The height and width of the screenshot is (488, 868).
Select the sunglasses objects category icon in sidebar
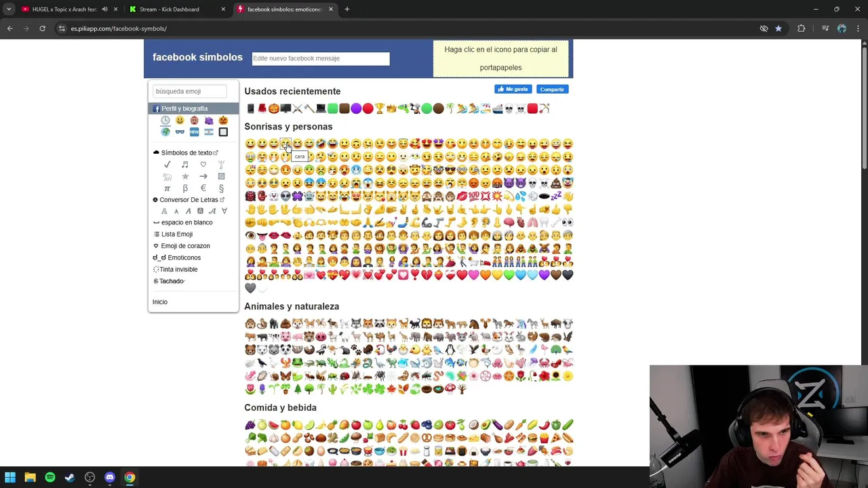[x=180, y=132]
